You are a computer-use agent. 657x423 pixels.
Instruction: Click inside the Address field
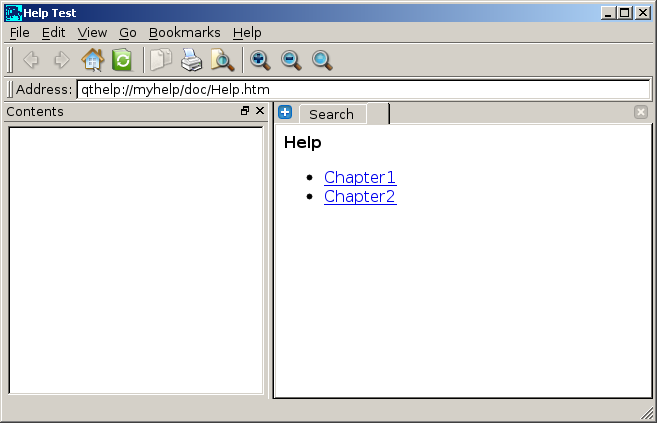[360, 89]
